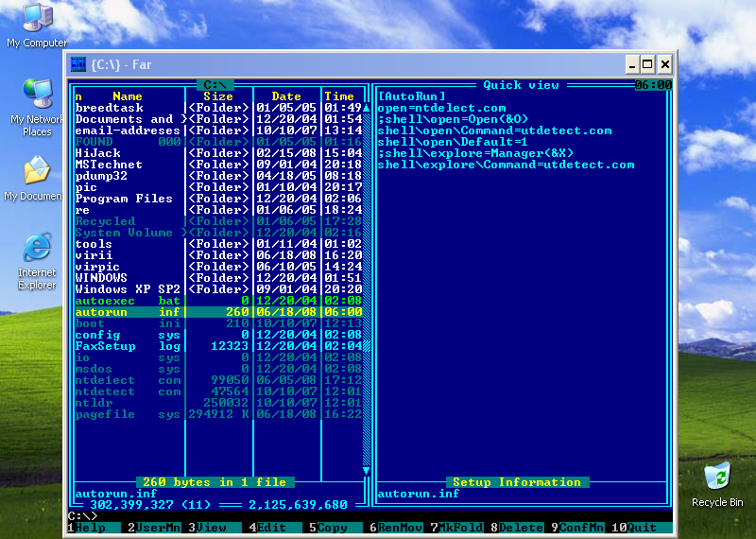The height and width of the screenshot is (539, 756).
Task: Click the Date column header
Action: coord(286,96)
